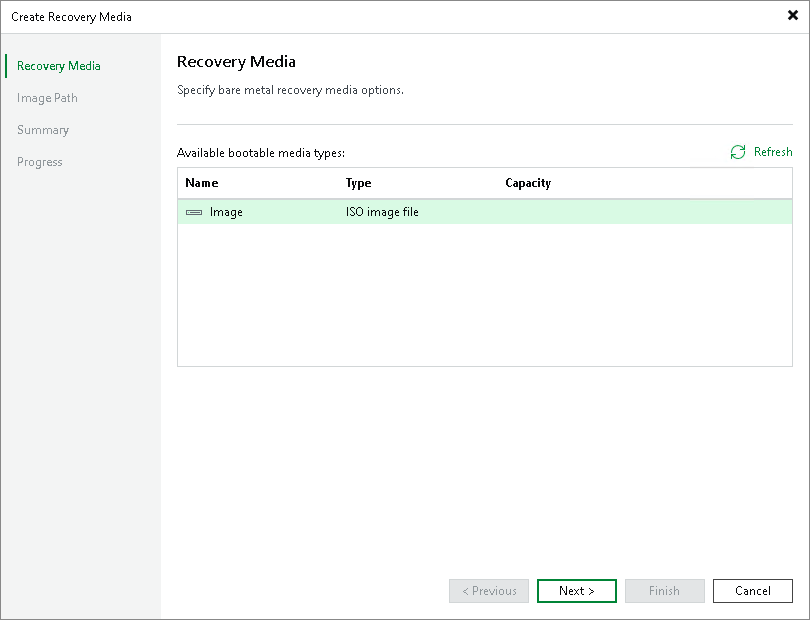Open the Recovery Media wizard step
This screenshot has width=810, height=620.
[58, 66]
